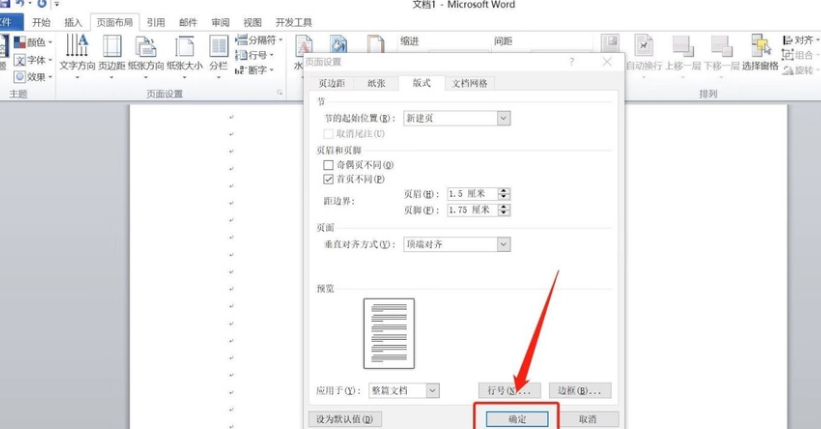The width and height of the screenshot is (821, 429).
Task: Open the theme Fonts (字体) menu
Action: click(33, 60)
